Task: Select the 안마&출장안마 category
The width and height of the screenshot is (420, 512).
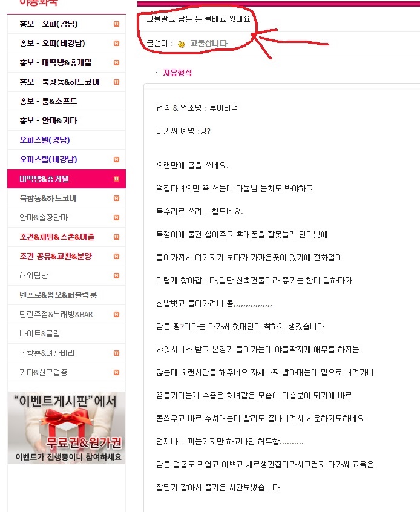Action: coord(67,217)
